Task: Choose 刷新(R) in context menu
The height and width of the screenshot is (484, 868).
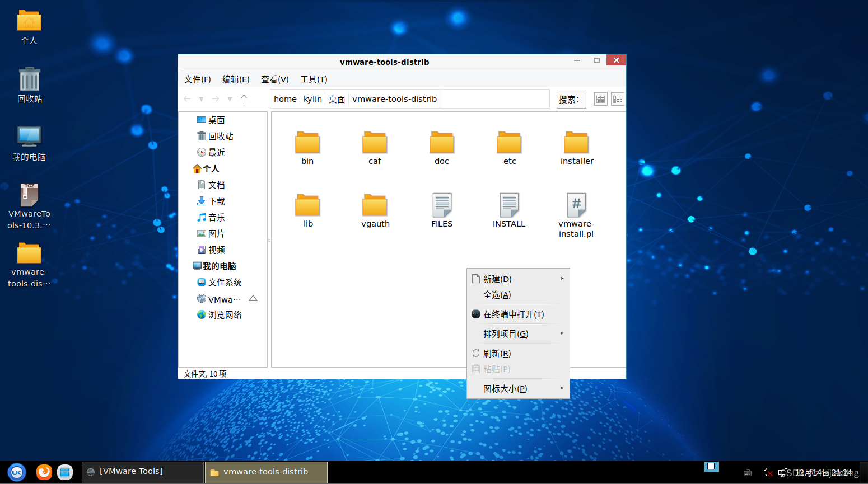Action: tap(518, 353)
